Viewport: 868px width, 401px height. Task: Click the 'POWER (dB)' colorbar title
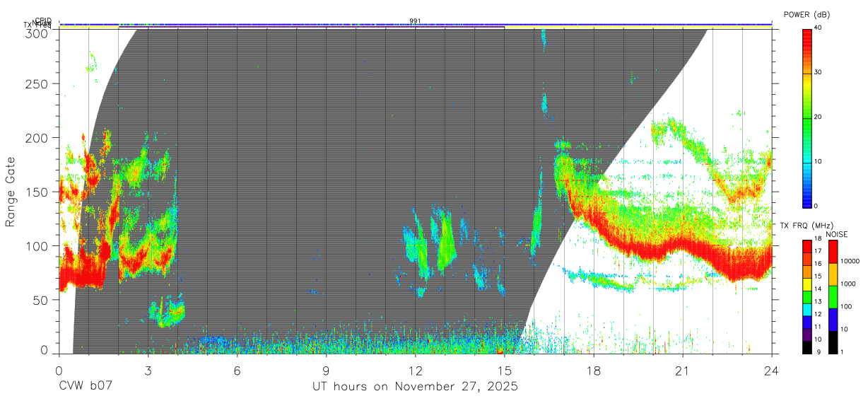[807, 14]
